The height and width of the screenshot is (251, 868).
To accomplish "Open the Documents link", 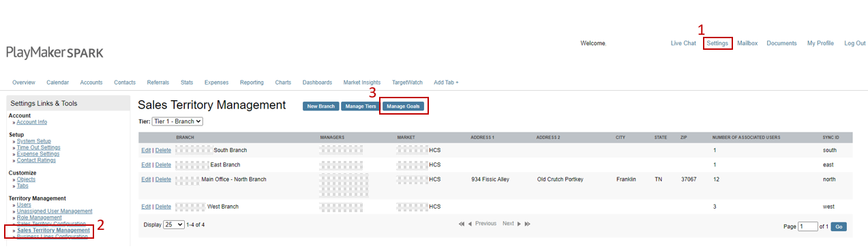I will tap(781, 43).
